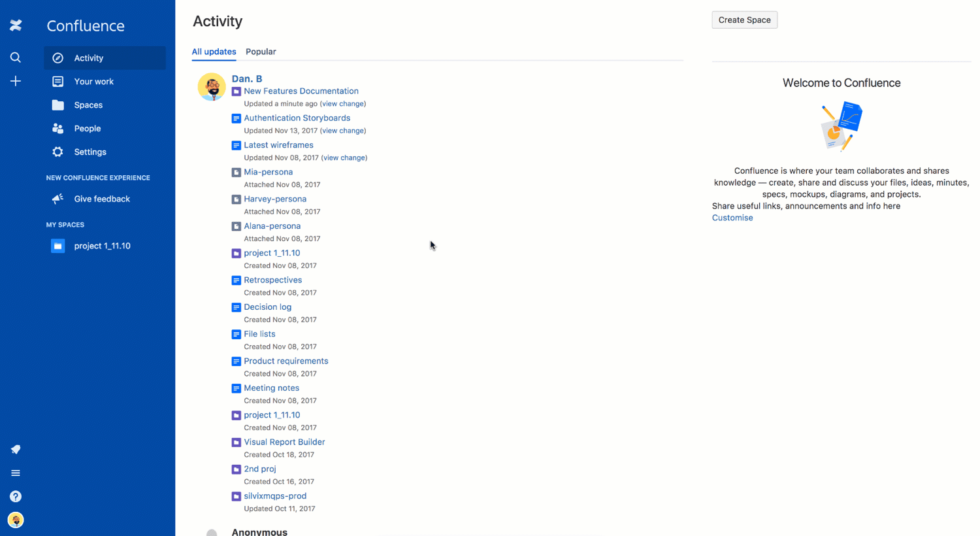Open the Spaces folder icon
Screen dimensions: 980x536
[x=57, y=105]
